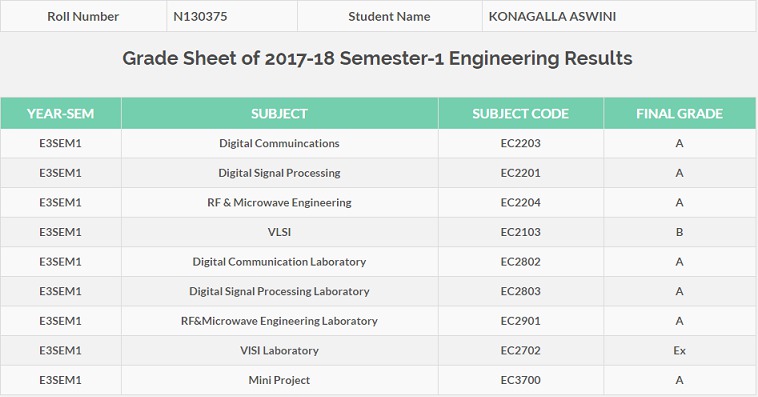758x397 pixels.
Task: Click the Digital Signal Processing subject row
Action: (x=378, y=173)
